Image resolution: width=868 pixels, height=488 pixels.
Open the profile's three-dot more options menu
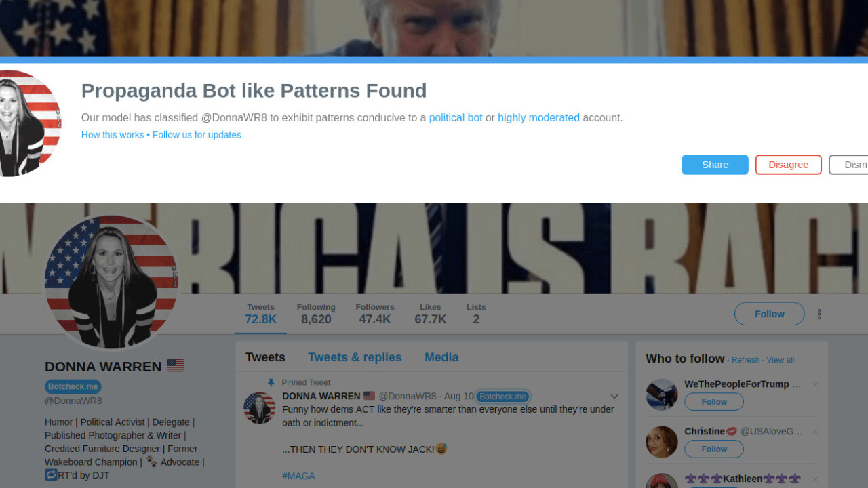click(819, 314)
